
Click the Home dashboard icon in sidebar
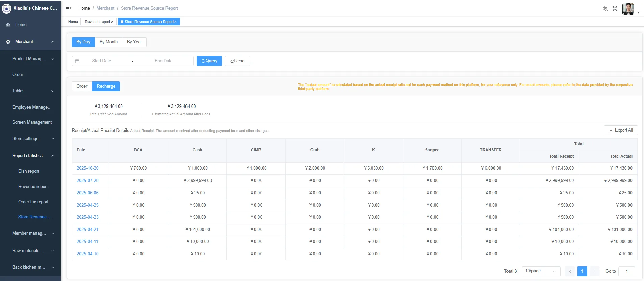point(8,25)
